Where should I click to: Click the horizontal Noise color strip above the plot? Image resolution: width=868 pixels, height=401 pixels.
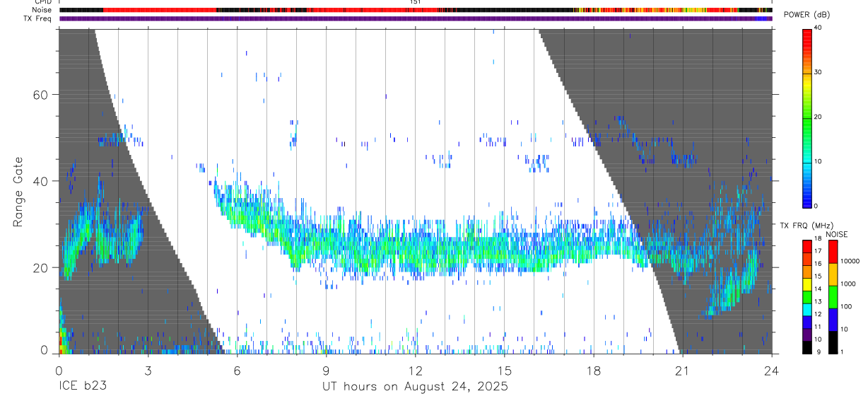coord(415,10)
